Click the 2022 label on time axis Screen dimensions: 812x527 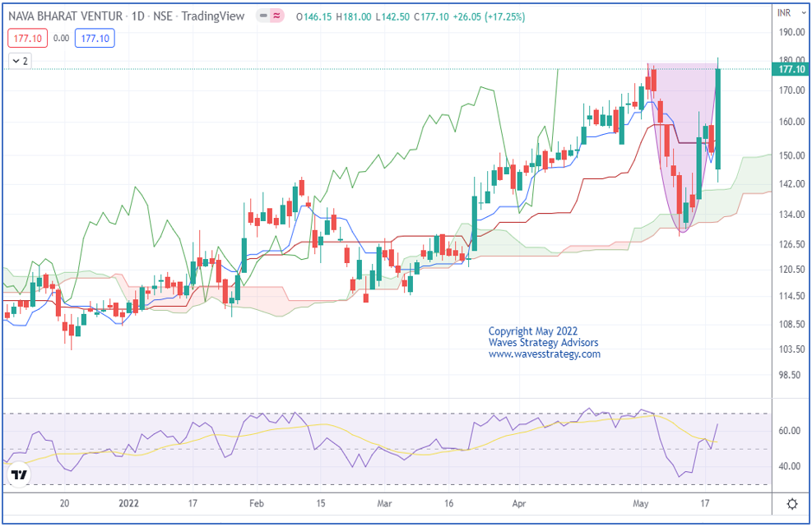coord(128,503)
